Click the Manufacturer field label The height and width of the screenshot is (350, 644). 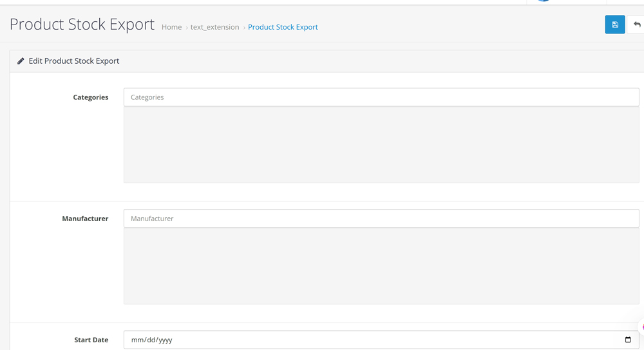pyautogui.click(x=85, y=219)
